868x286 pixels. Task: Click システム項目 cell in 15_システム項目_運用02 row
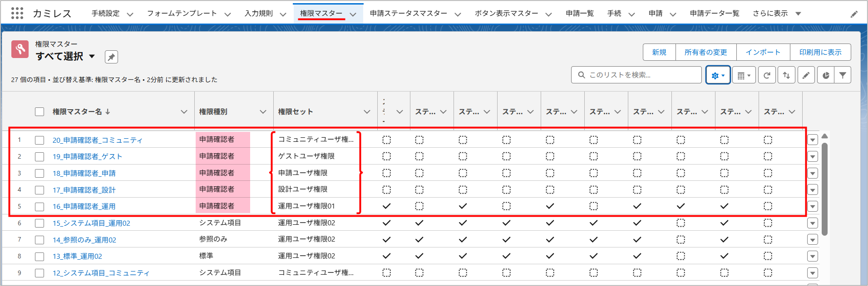[220, 223]
